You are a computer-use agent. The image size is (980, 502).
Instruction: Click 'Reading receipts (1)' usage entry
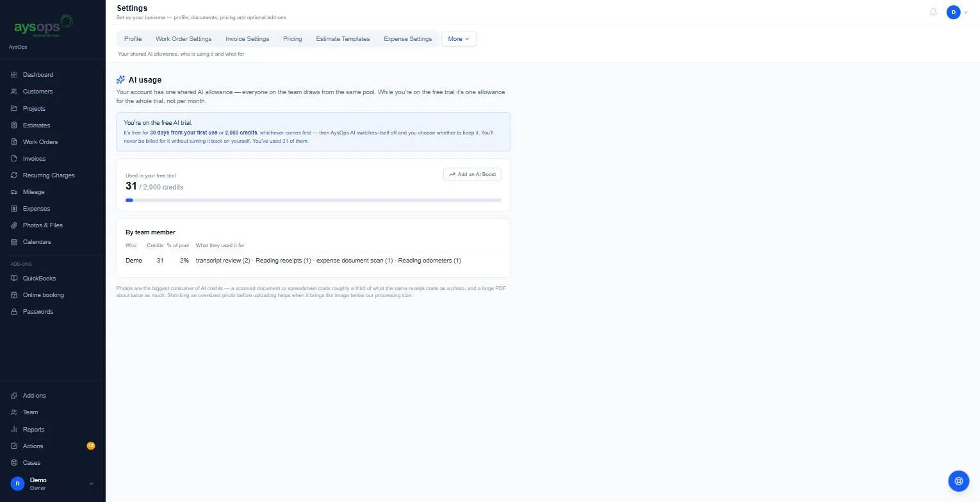click(283, 261)
